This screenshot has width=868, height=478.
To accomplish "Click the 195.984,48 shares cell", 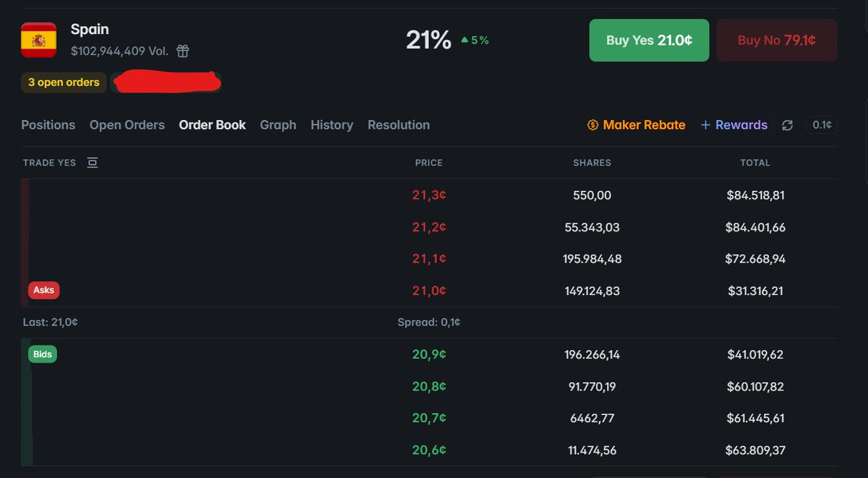I will click(x=592, y=259).
